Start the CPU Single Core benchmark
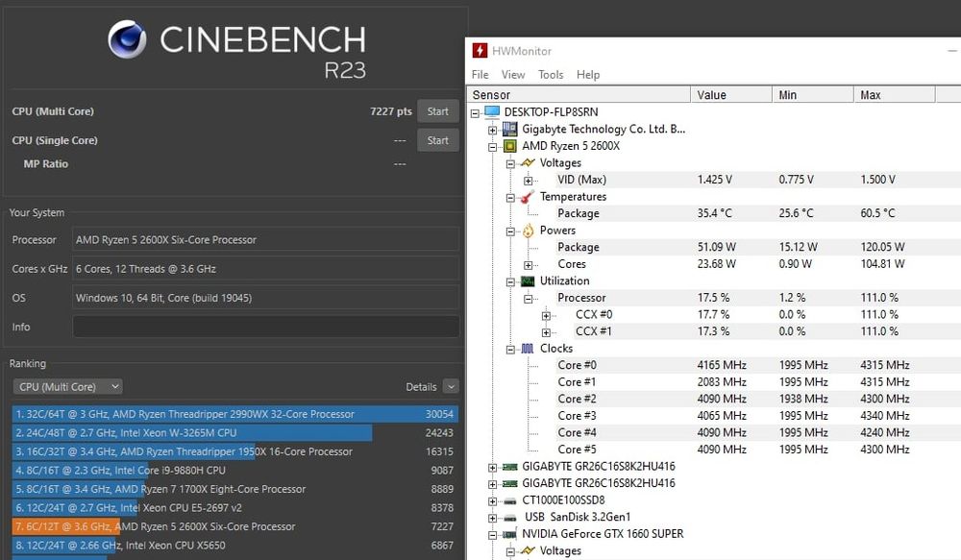 click(437, 140)
